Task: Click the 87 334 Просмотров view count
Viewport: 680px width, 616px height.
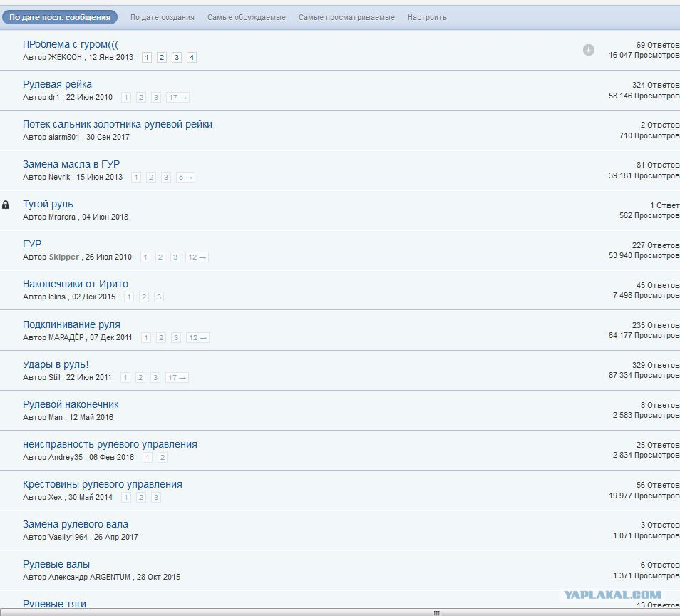Action: (644, 375)
